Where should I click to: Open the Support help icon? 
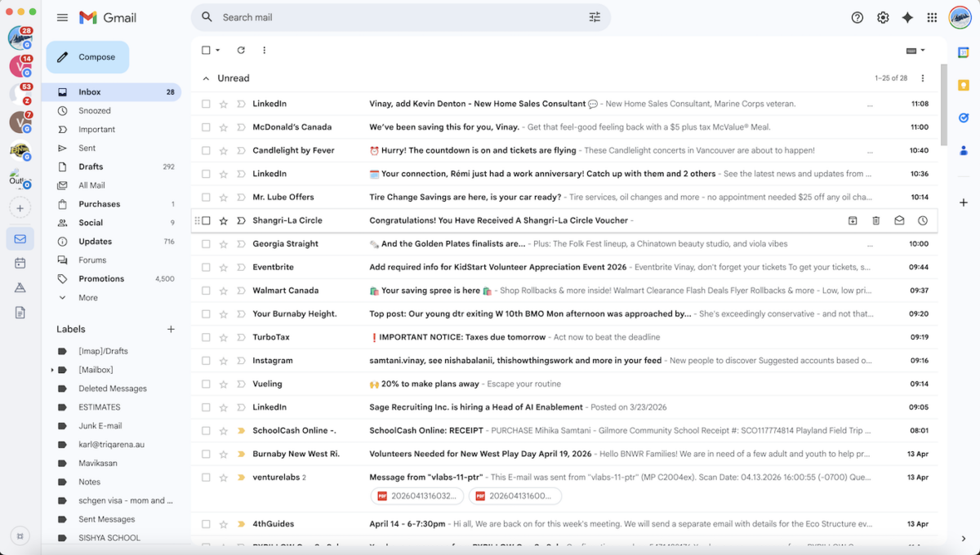857,17
